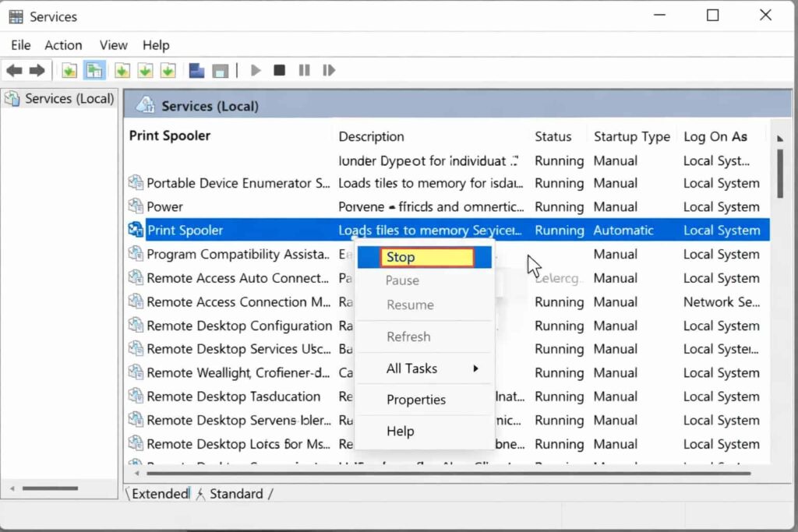Image resolution: width=798 pixels, height=532 pixels.
Task: Click the Back arrow in the toolbar
Action: pos(14,71)
